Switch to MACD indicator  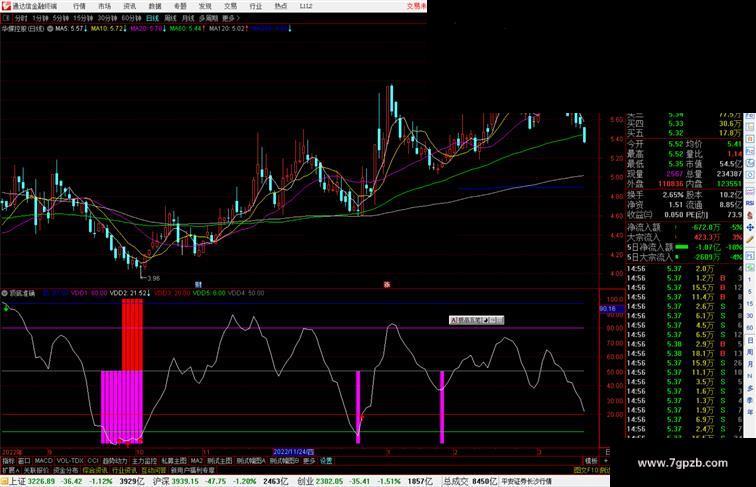[x=43, y=461]
